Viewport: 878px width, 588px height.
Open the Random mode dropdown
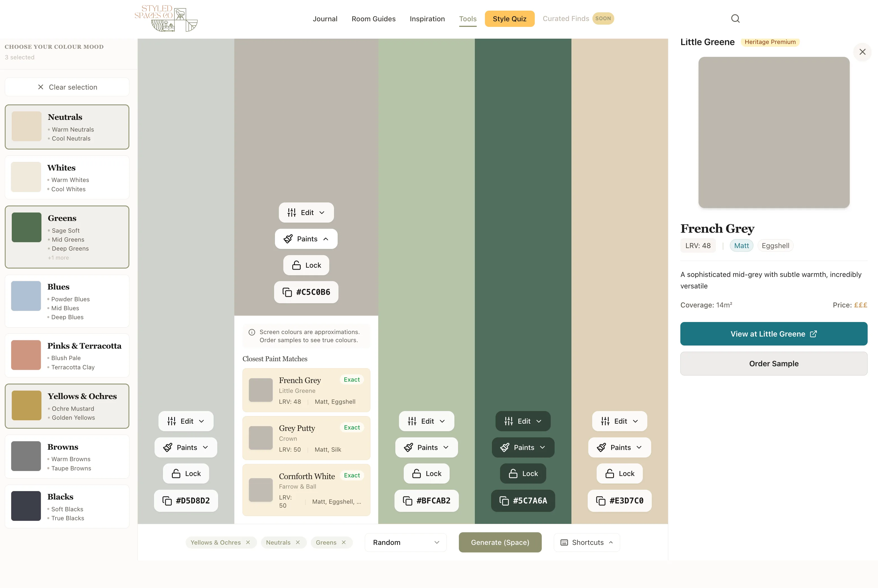406,542
